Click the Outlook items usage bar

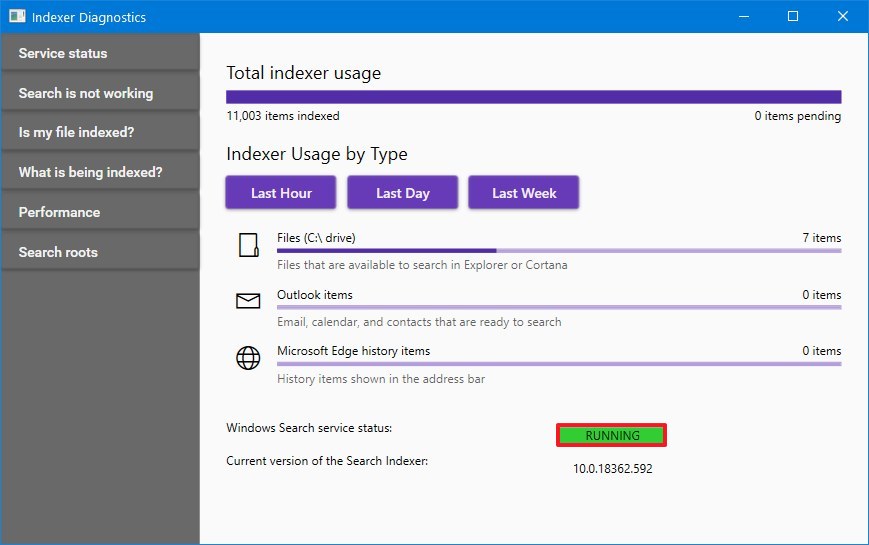[558, 307]
